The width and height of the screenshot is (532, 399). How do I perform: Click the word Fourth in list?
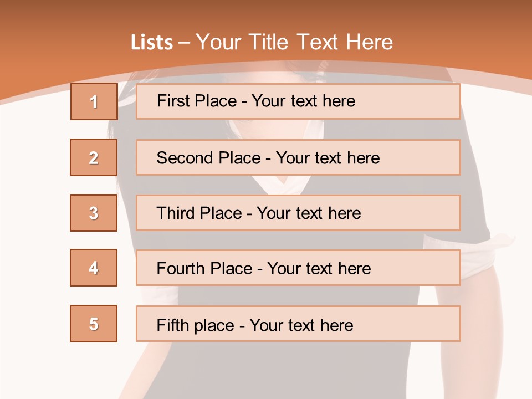(x=181, y=268)
